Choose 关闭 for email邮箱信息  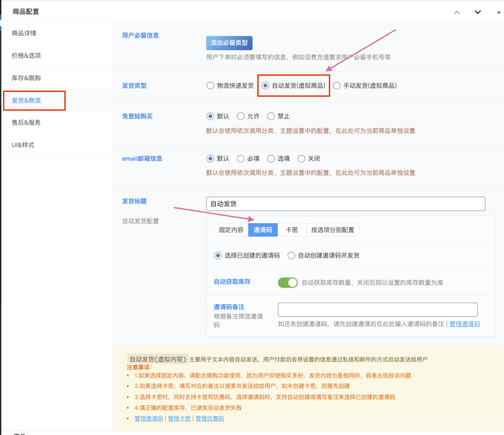point(301,159)
